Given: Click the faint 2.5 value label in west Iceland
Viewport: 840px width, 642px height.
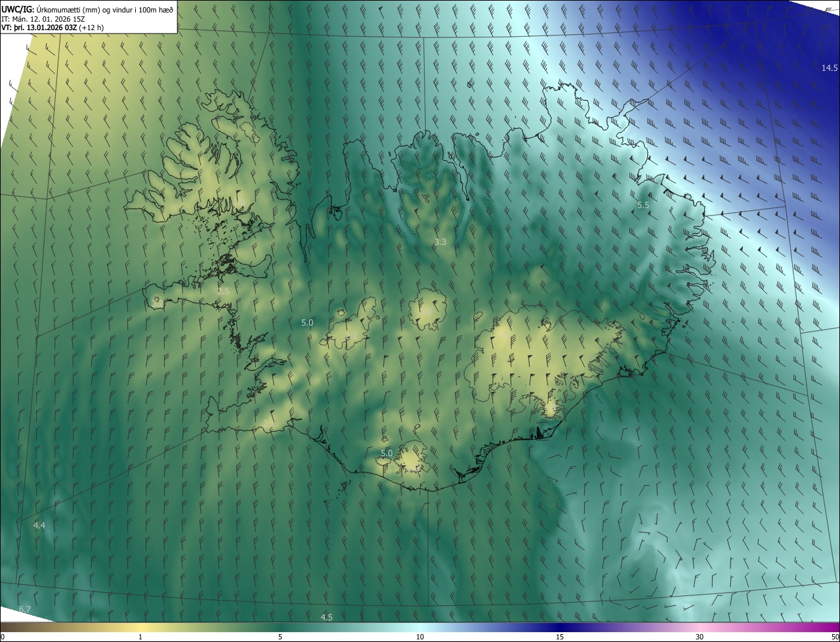Looking at the screenshot, I should (223, 291).
